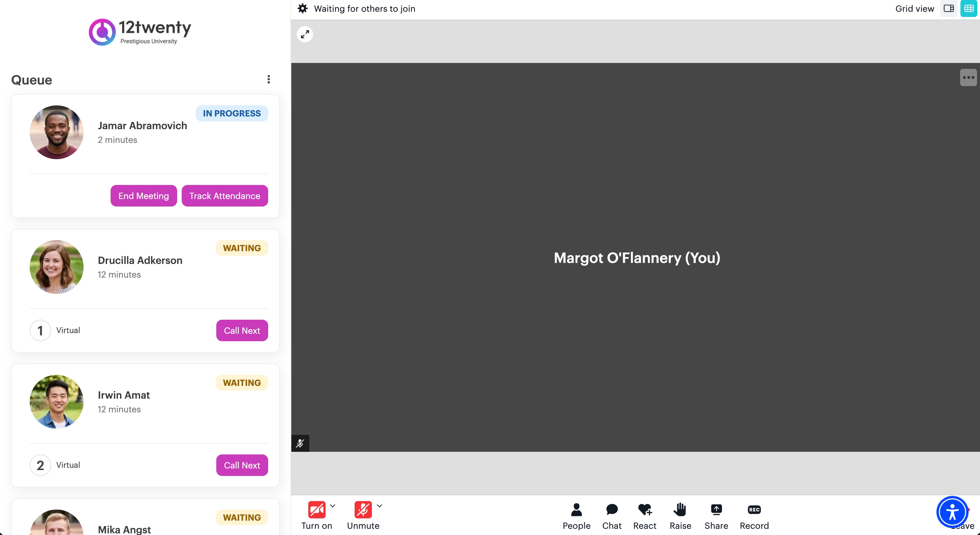Open the accessibility widget
Image resolution: width=980 pixels, height=535 pixels.
coord(952,512)
